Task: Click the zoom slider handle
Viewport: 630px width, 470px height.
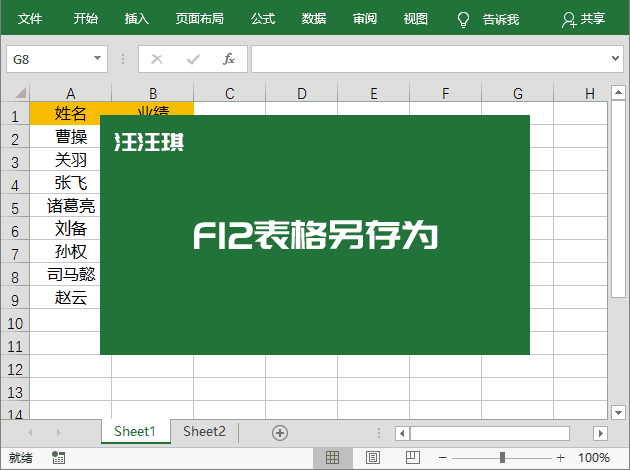Action: tap(502, 458)
